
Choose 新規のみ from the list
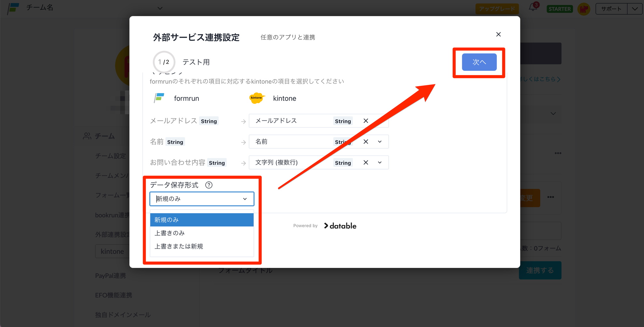(202, 220)
